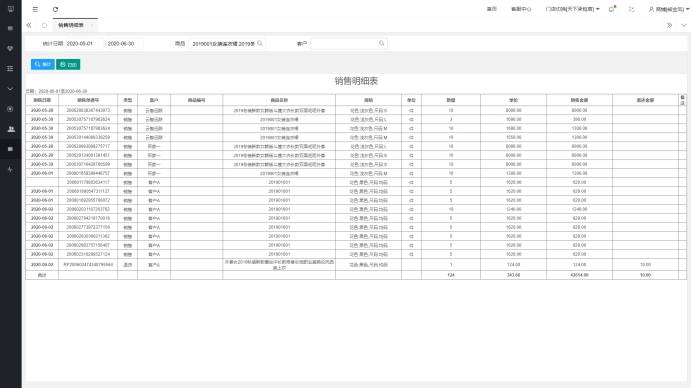Open the tab options chevron at far right
This screenshot has width=692, height=389.
pyautogui.click(x=684, y=25)
